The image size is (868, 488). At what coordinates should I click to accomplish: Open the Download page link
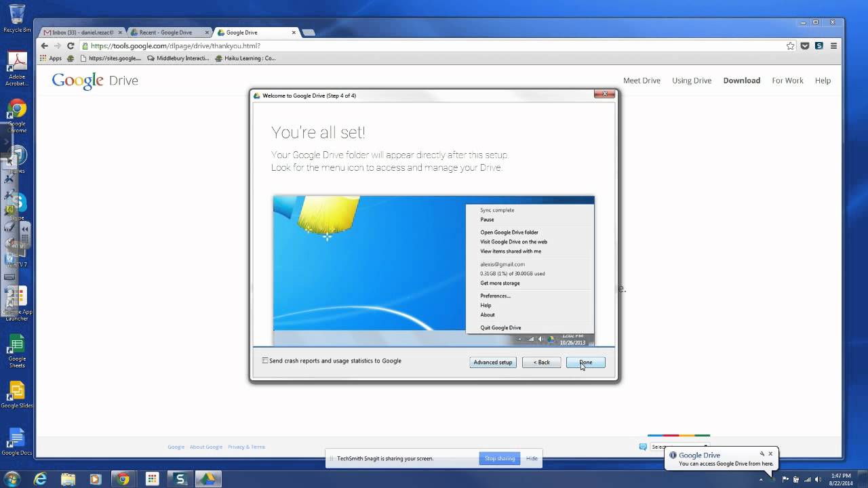[742, 81]
